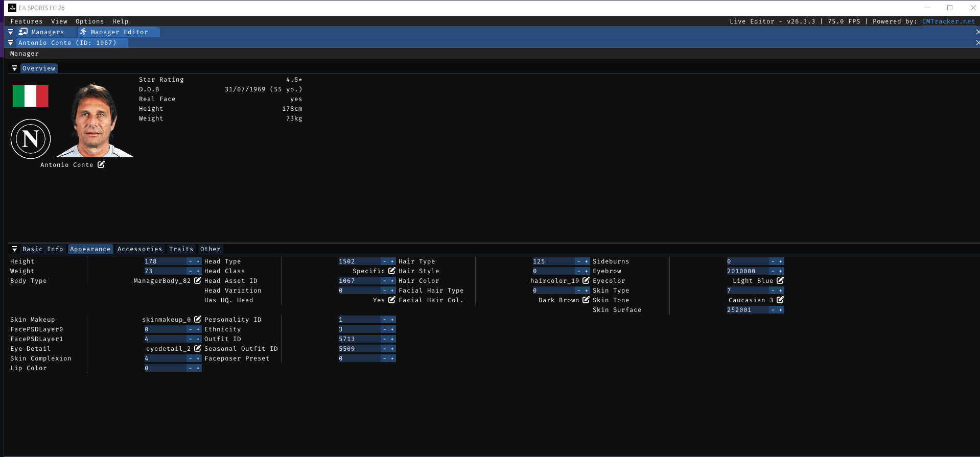Edit haircolor_19 Hair Color value
Screen dimensions: 980x457
pyautogui.click(x=586, y=280)
